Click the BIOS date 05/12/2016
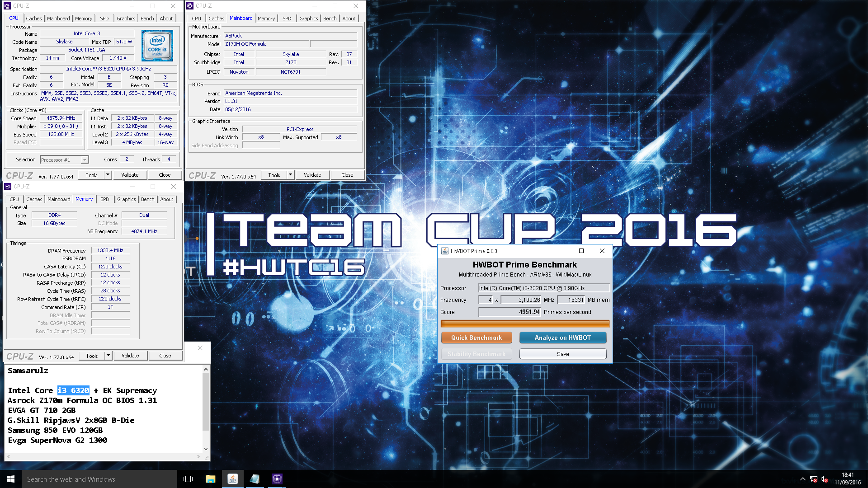Screen dimensions: 868x488 point(290,109)
